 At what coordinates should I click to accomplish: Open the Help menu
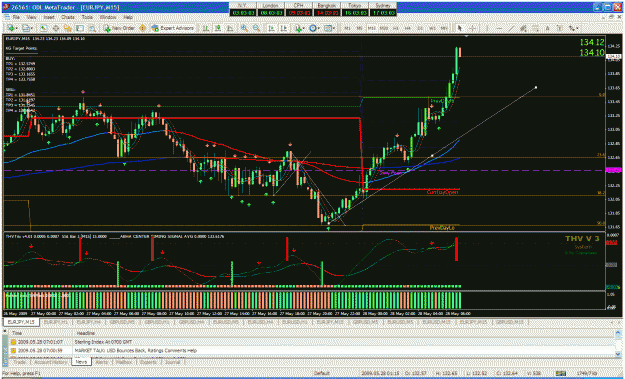pos(128,18)
